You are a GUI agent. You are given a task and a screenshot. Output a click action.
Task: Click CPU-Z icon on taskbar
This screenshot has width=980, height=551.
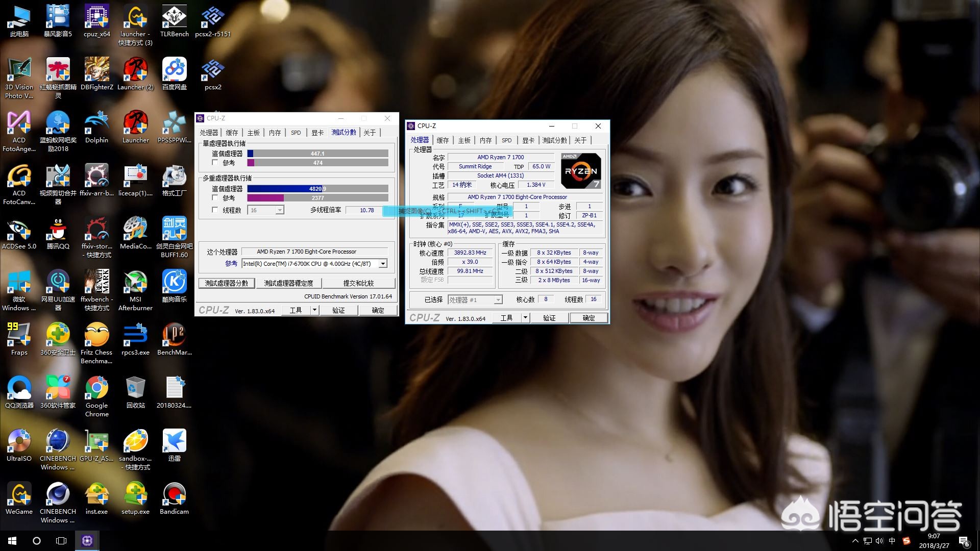pyautogui.click(x=87, y=541)
